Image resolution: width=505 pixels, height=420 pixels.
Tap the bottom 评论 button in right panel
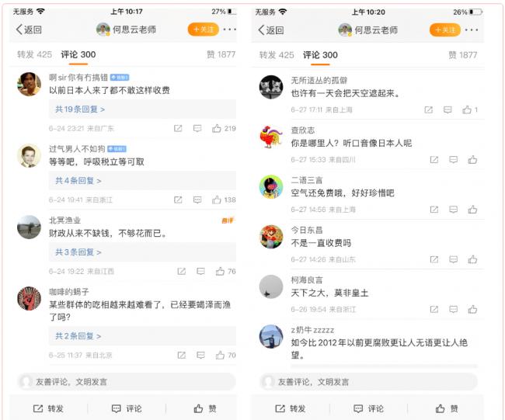[x=368, y=408]
